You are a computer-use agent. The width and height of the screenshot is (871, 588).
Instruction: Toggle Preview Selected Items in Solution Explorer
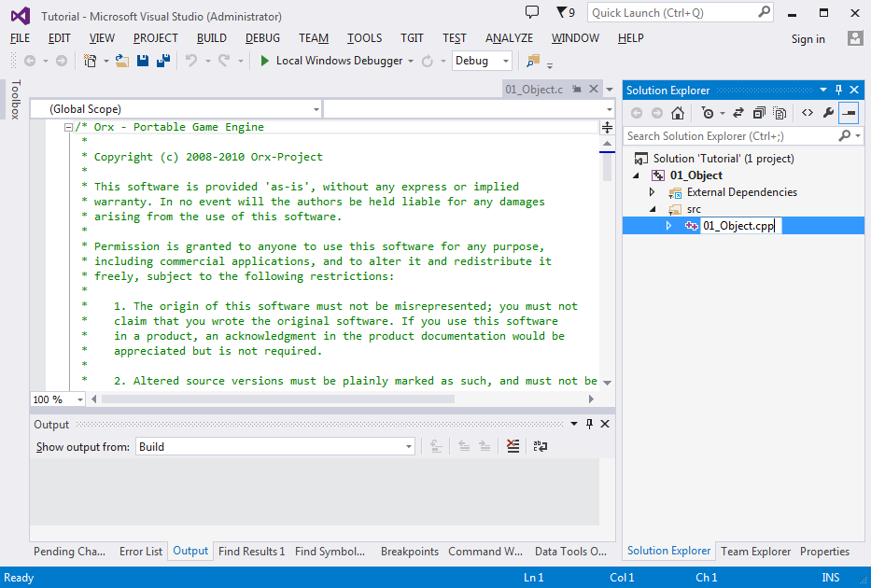pos(849,113)
